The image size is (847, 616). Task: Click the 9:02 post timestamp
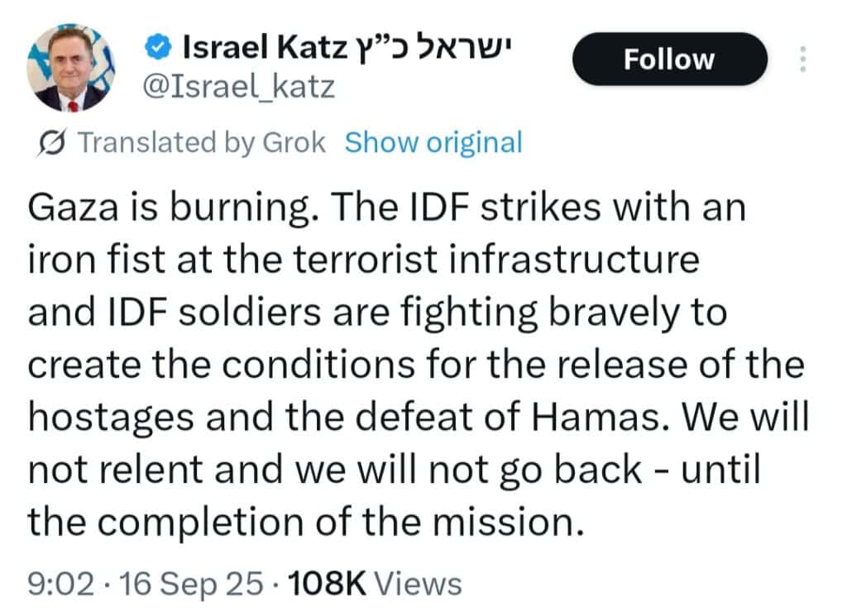pyautogui.click(x=61, y=584)
